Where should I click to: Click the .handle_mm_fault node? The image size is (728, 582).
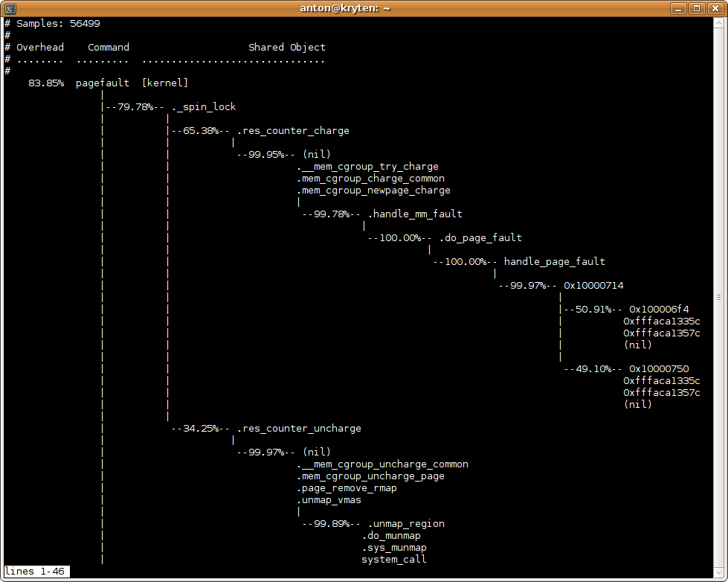[x=415, y=214]
